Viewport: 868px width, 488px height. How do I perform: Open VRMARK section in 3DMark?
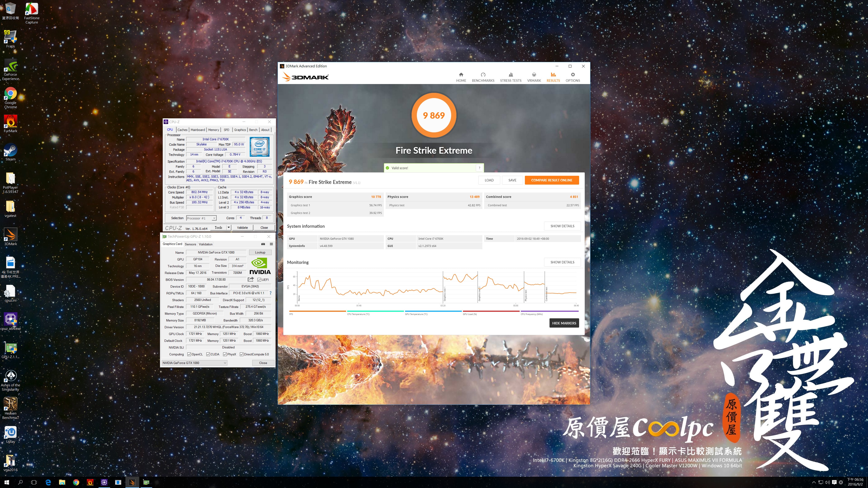pyautogui.click(x=534, y=77)
